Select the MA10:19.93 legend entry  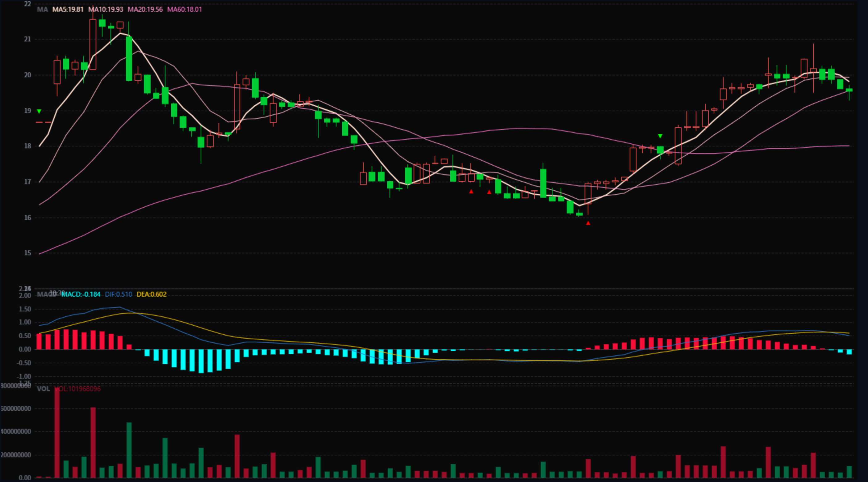tap(106, 10)
